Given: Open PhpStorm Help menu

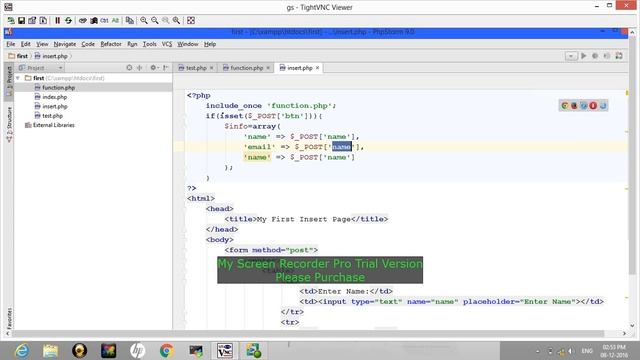Looking at the screenshot, I should click(210, 44).
